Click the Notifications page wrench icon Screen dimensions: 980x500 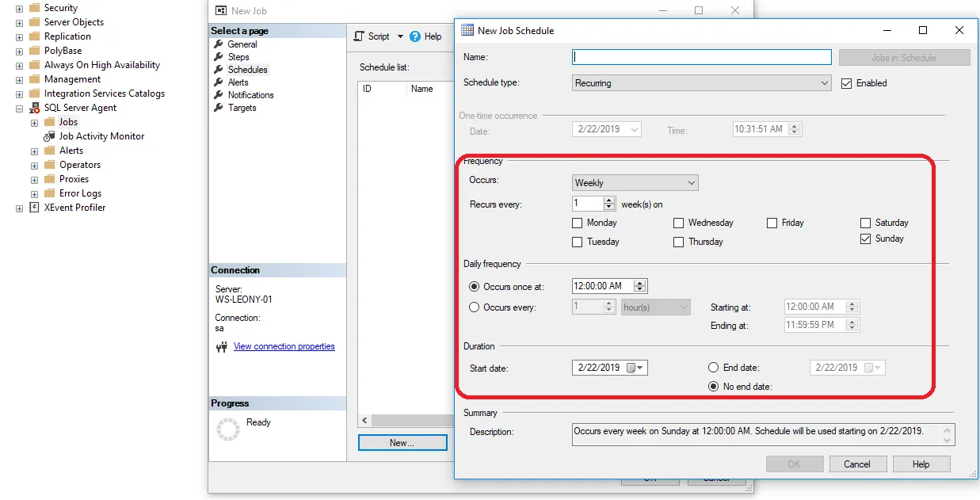[219, 95]
